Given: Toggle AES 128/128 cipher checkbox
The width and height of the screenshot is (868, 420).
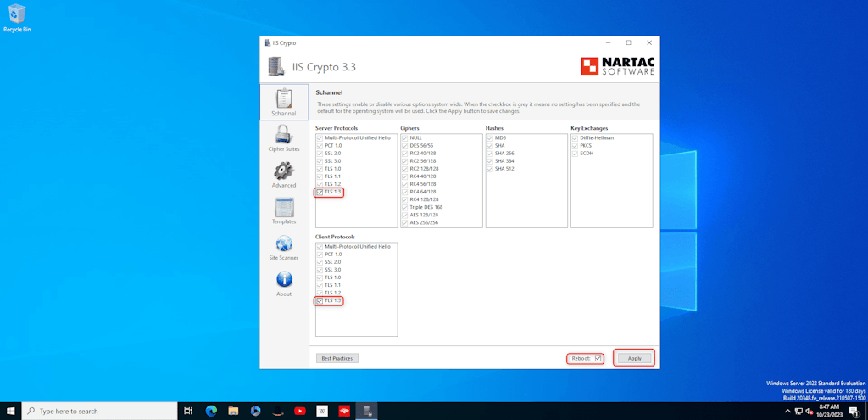Looking at the screenshot, I should [404, 215].
